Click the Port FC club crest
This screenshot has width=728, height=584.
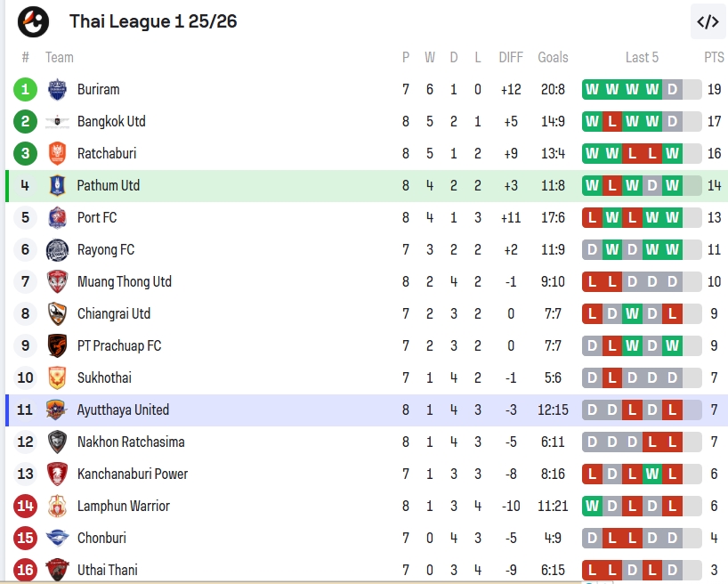[x=57, y=217]
